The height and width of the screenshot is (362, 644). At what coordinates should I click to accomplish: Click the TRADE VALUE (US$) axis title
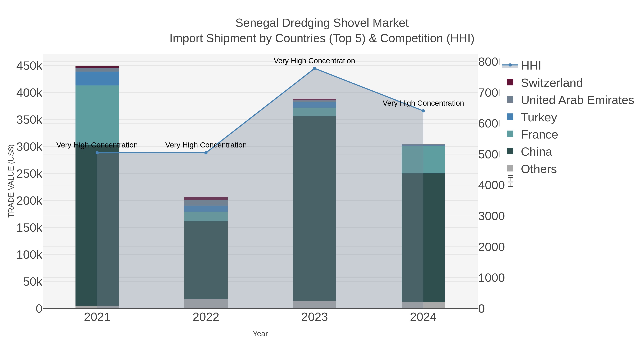pos(11,181)
